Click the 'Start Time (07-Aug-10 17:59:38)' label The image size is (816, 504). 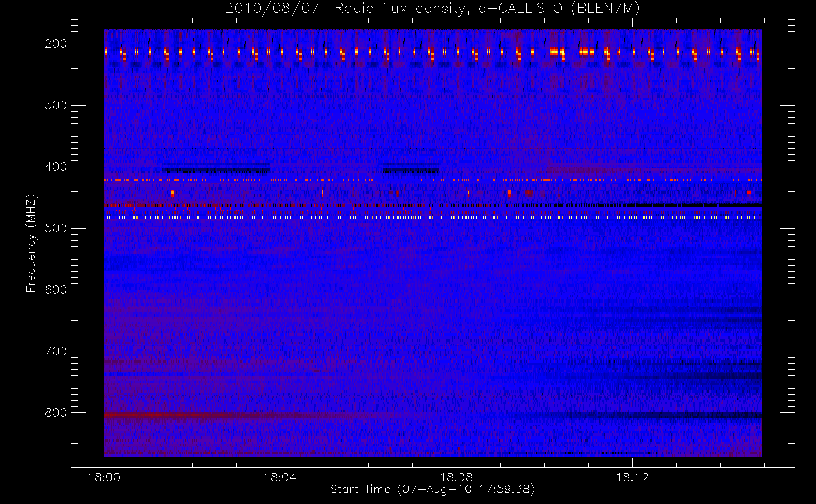432,489
